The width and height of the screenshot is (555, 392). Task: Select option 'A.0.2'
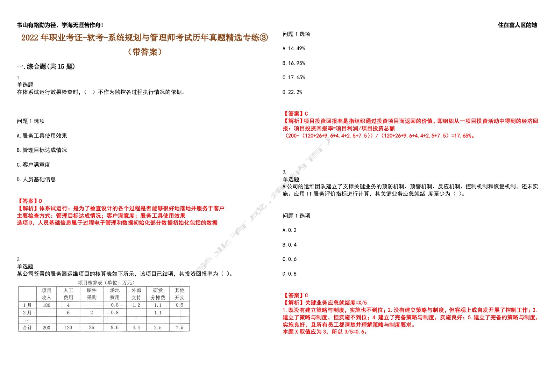[x=290, y=230]
